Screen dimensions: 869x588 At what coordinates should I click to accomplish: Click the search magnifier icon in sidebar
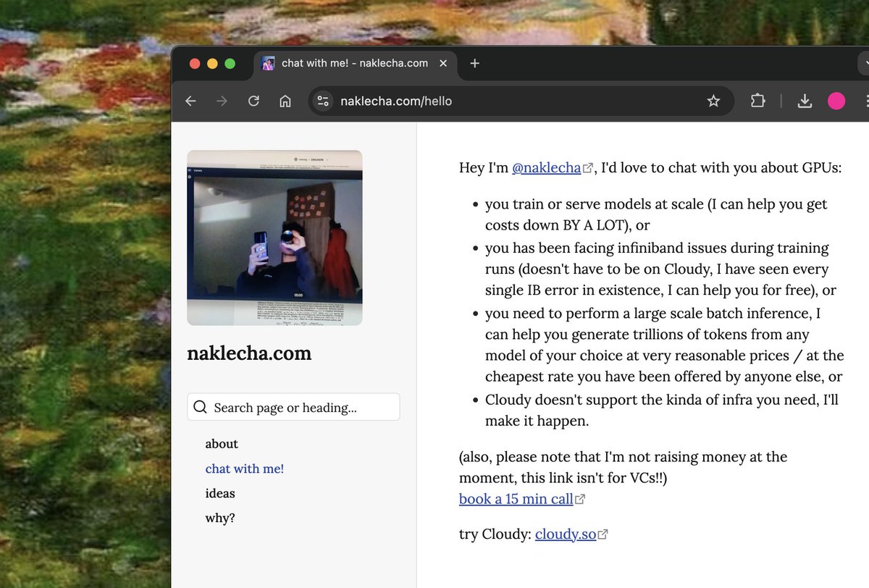pos(201,407)
